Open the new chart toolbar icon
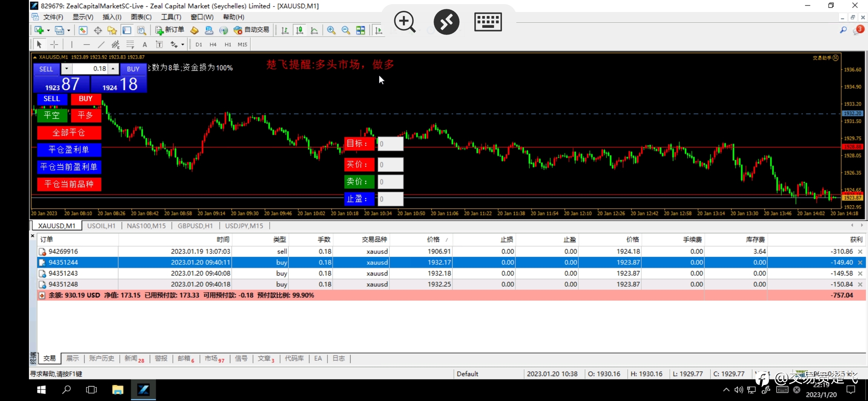The image size is (868, 401). 39,30
